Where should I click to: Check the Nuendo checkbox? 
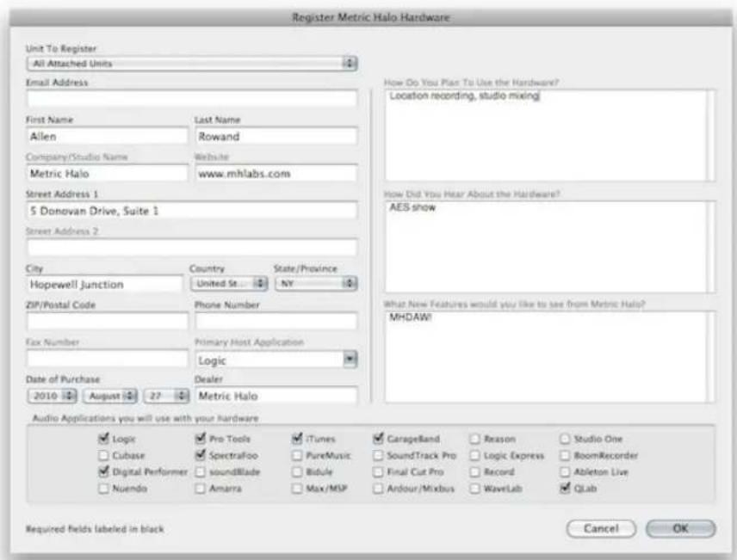103,489
